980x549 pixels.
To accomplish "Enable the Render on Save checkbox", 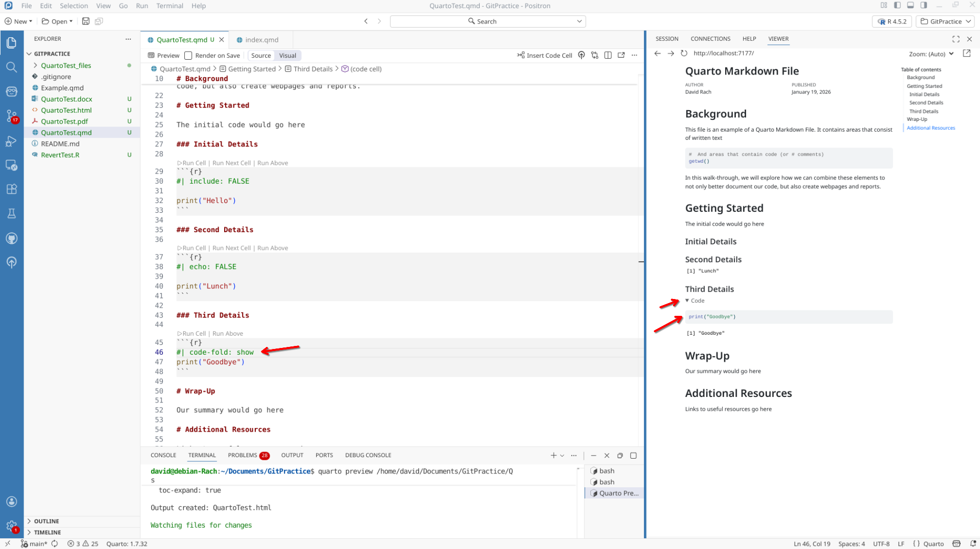I will (x=188, y=56).
